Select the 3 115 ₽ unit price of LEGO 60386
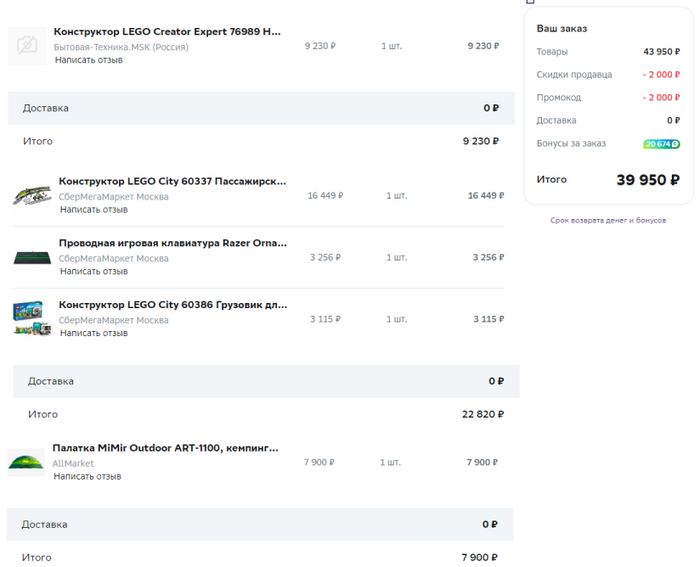The width and height of the screenshot is (700, 567). [x=325, y=319]
